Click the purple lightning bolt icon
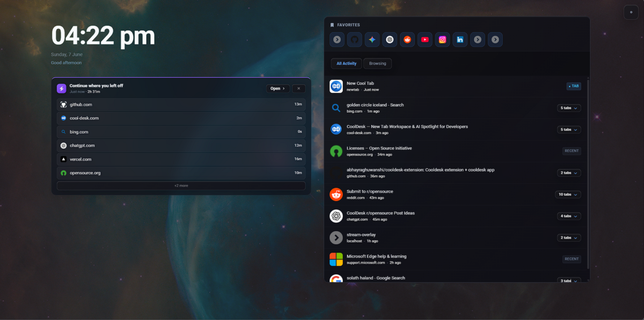Viewport: 644px width, 320px height. [x=61, y=88]
